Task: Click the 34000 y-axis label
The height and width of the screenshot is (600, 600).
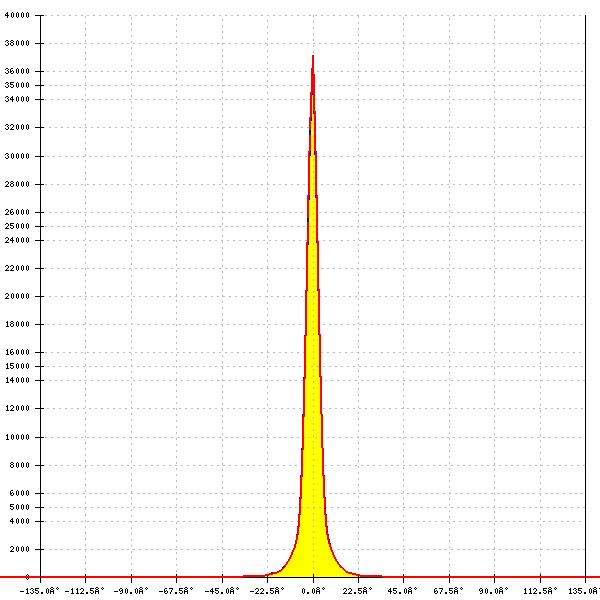Action: (17, 99)
